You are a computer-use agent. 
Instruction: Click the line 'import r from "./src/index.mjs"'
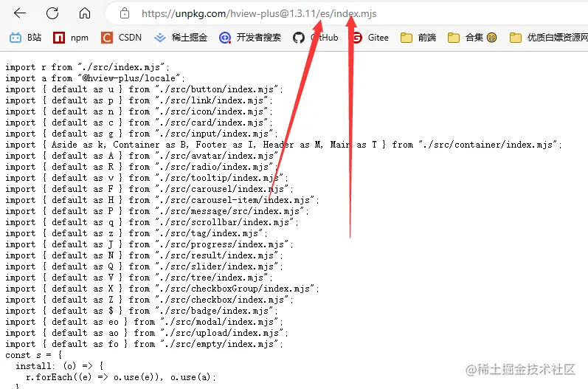(87, 67)
